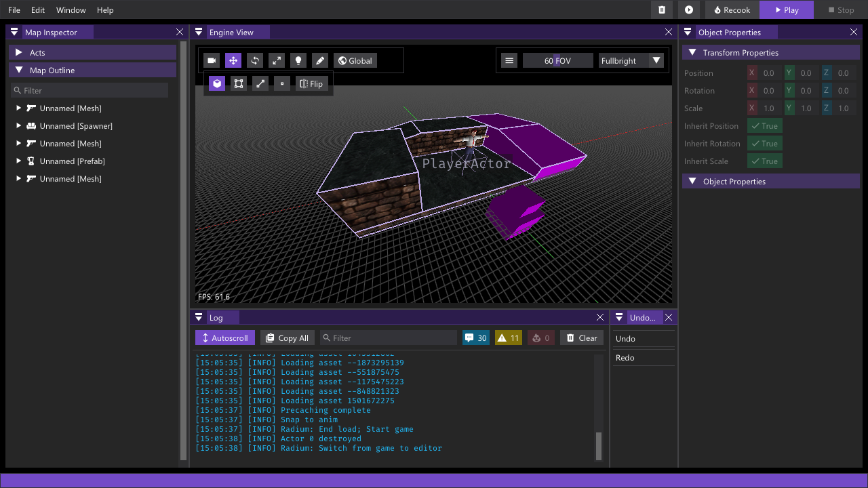Select the face selection mode icon
Viewport: 868px width, 488px height.
pos(239,83)
